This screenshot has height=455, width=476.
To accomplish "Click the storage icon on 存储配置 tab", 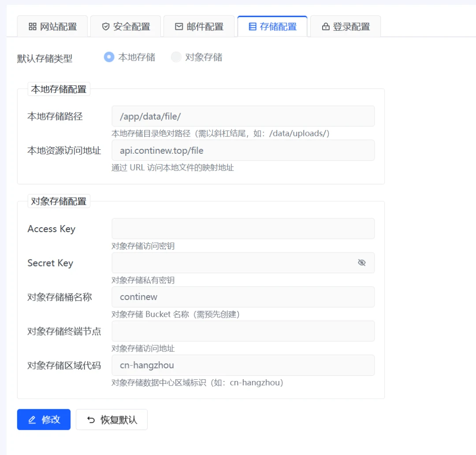I will pyautogui.click(x=252, y=27).
